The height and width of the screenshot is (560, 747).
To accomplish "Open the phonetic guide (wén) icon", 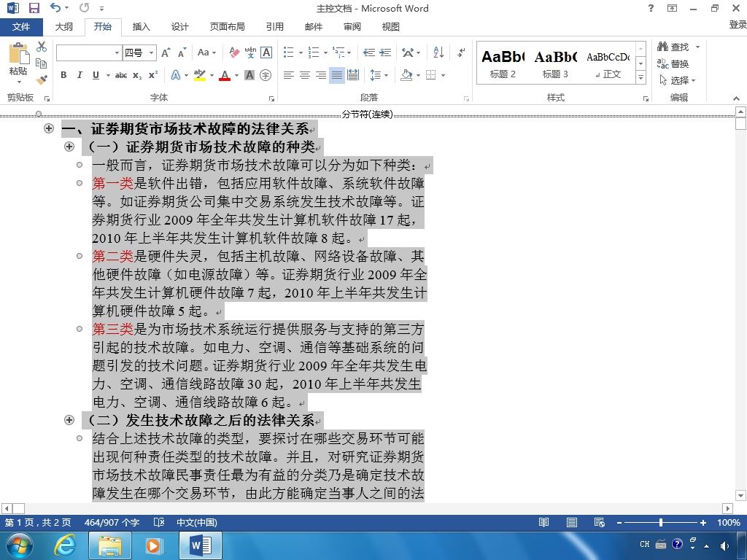I will click(251, 52).
